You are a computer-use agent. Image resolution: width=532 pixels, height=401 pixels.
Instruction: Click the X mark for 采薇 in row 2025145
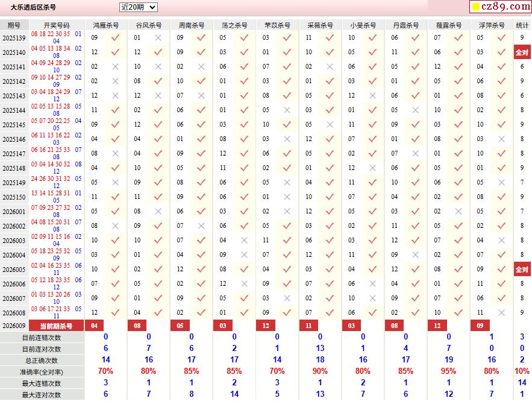pyautogui.click(x=330, y=125)
